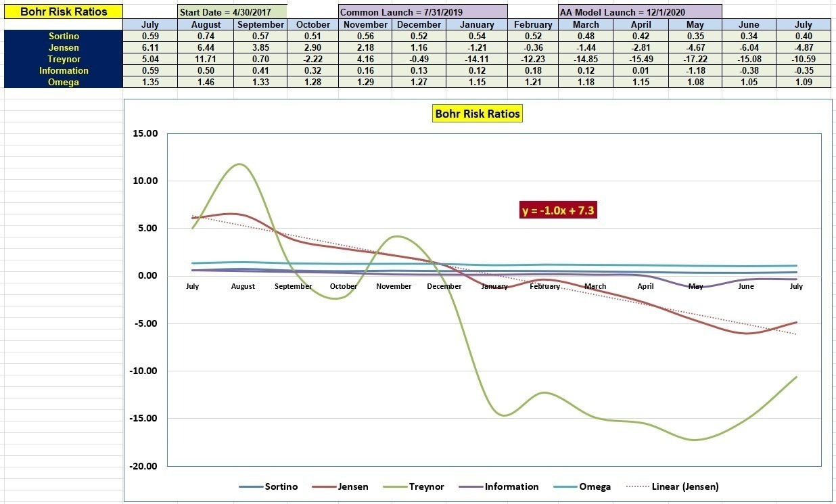Select Treynor value -2.22 cell
Screen dimensions: 836x504
pos(313,60)
